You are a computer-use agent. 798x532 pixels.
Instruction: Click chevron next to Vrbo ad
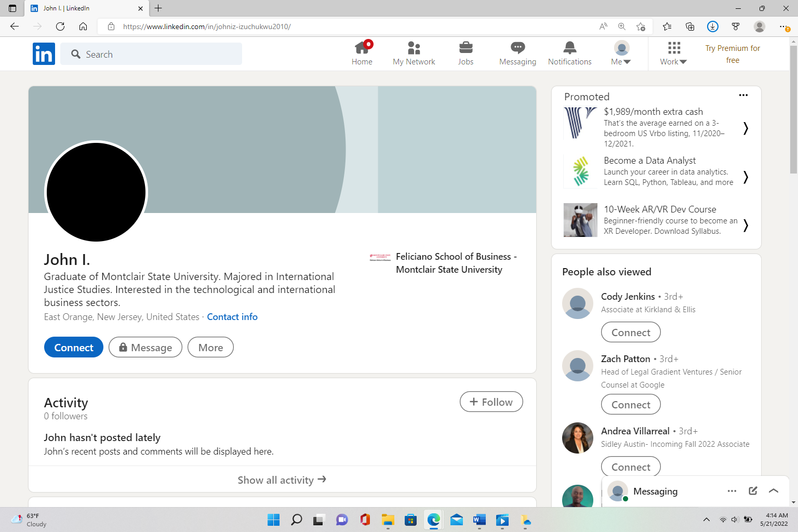coord(746,128)
